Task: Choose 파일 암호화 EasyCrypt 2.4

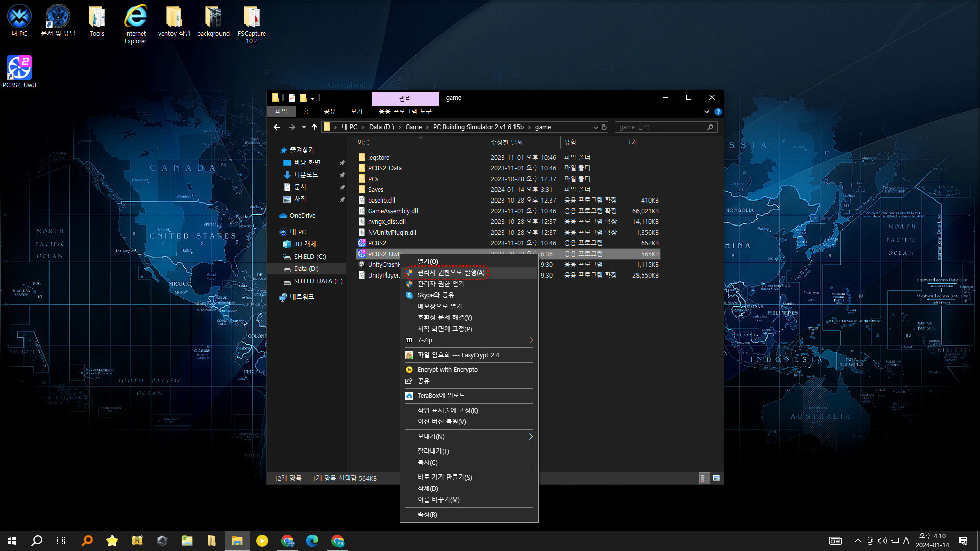Action: coord(469,355)
